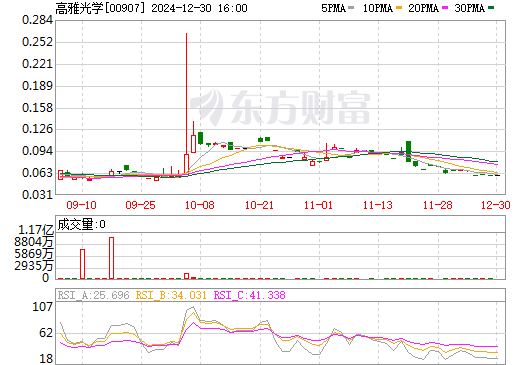Image resolution: width=520 pixels, height=365 pixels.
Task: Click the 2935万 volume axis label
Action: pyautogui.click(x=34, y=266)
